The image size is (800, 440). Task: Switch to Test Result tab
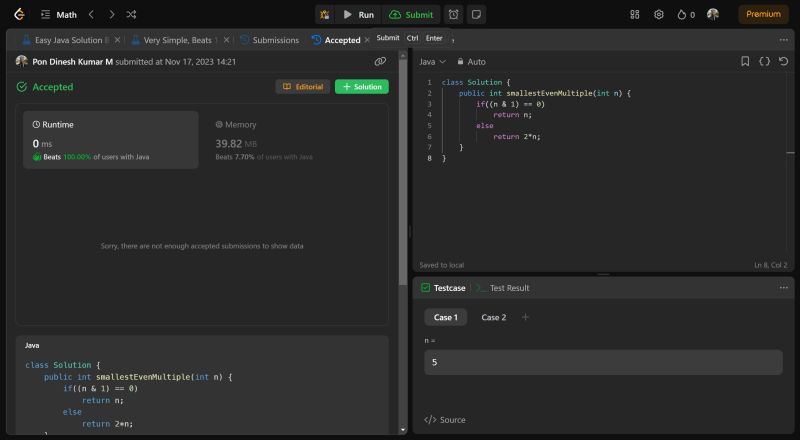pyautogui.click(x=503, y=288)
